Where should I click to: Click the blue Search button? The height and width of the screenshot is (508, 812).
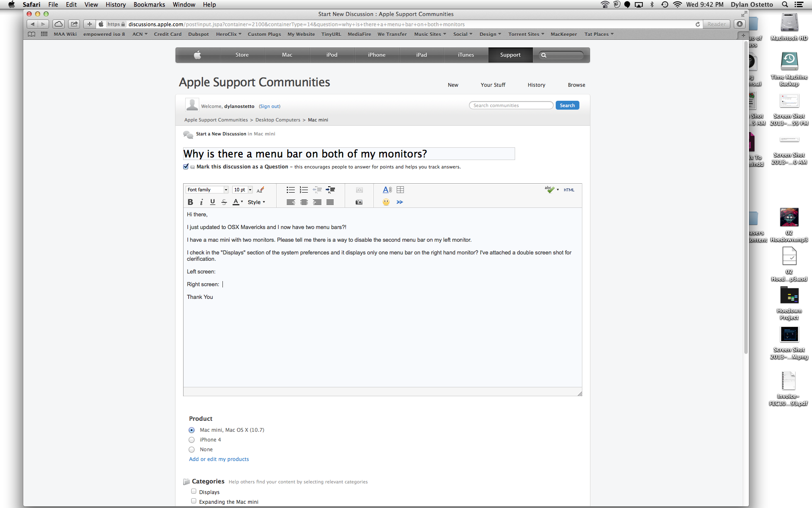[x=567, y=105]
